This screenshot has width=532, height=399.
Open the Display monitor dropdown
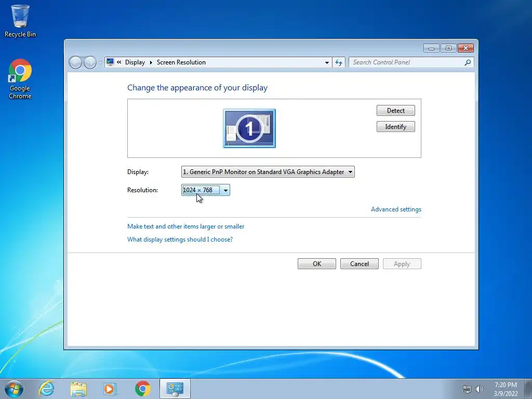pos(268,172)
